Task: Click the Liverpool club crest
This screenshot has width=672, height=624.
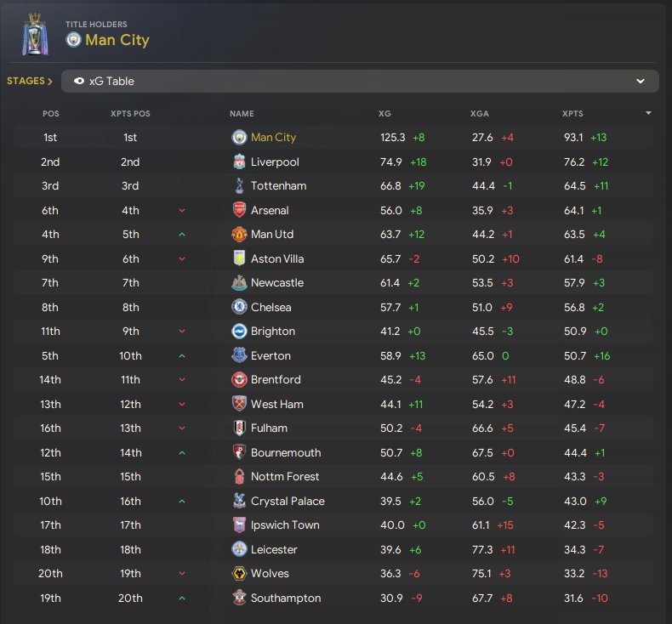Action: pyautogui.click(x=239, y=162)
